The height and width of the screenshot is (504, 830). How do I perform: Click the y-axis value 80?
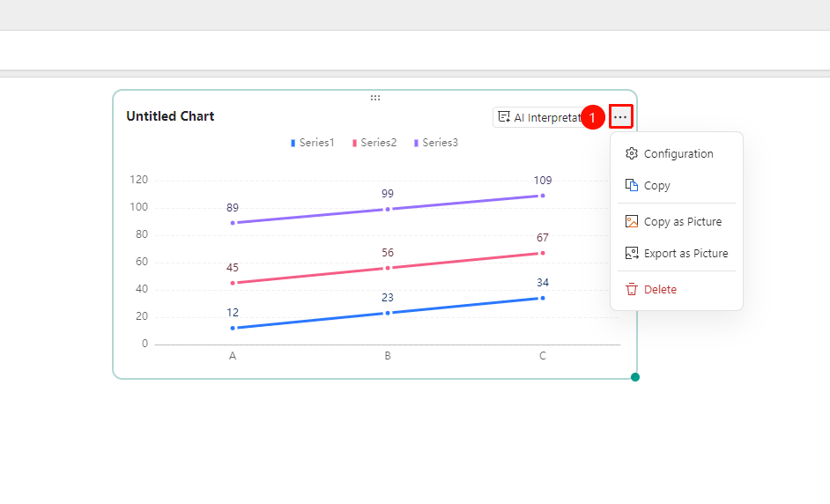tap(141, 234)
